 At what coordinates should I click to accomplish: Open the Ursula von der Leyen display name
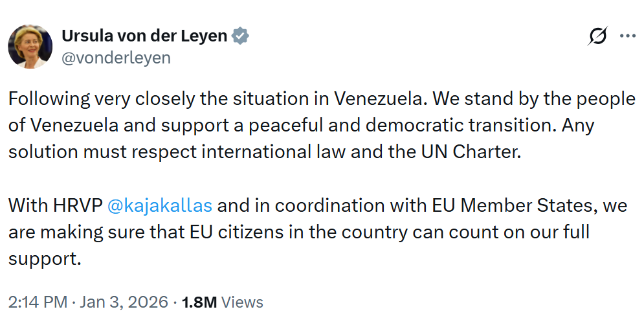pos(144,36)
